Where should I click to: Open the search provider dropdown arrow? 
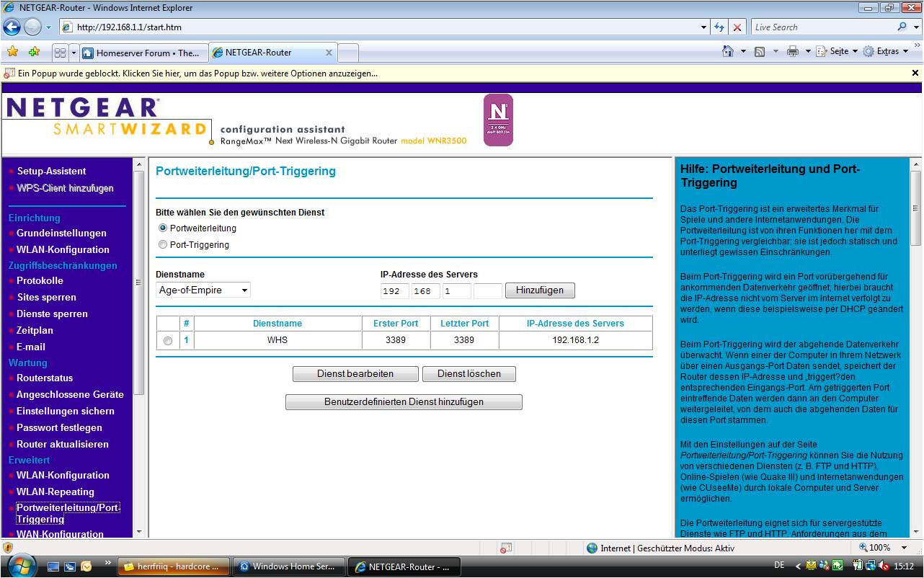click(915, 27)
